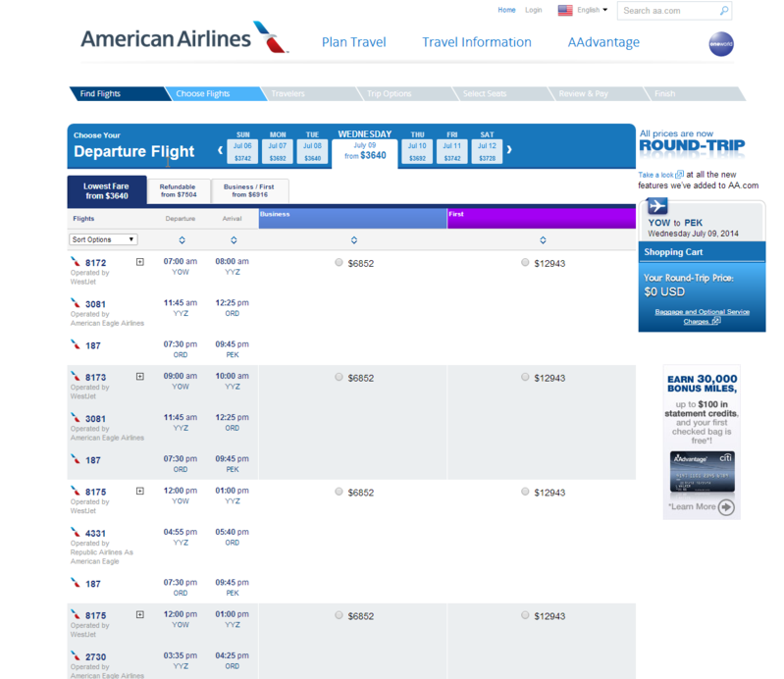784x679 pixels.
Task: Select Thursday Jul 10 date tile
Action: [x=417, y=150]
